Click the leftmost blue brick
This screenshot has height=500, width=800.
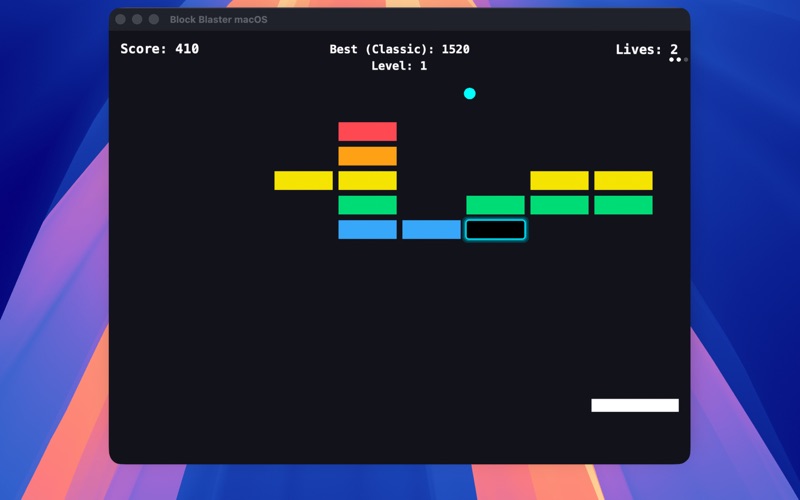point(367,230)
